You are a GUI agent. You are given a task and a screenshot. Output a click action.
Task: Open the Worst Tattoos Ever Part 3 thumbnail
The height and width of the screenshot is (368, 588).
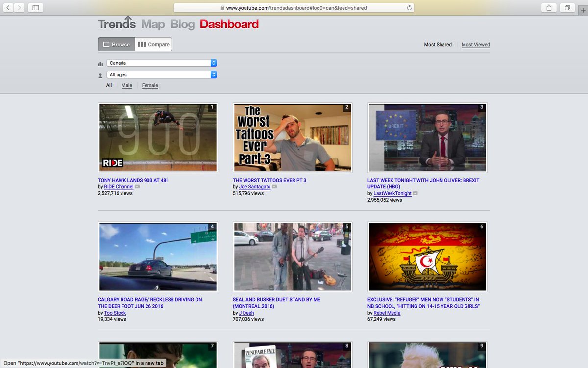(x=293, y=137)
